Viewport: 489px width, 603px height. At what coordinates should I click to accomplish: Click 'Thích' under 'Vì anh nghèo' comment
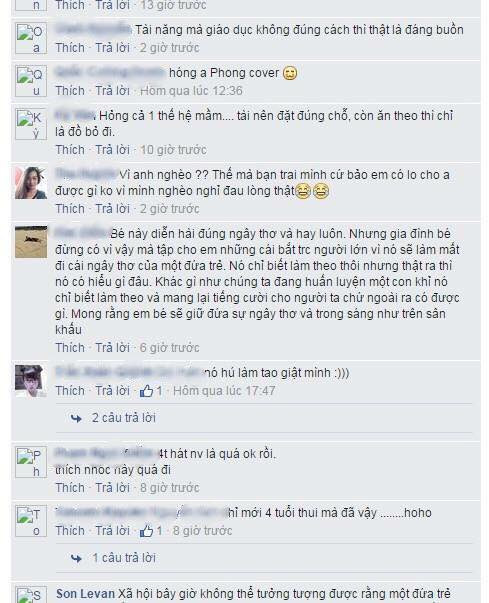click(x=70, y=209)
